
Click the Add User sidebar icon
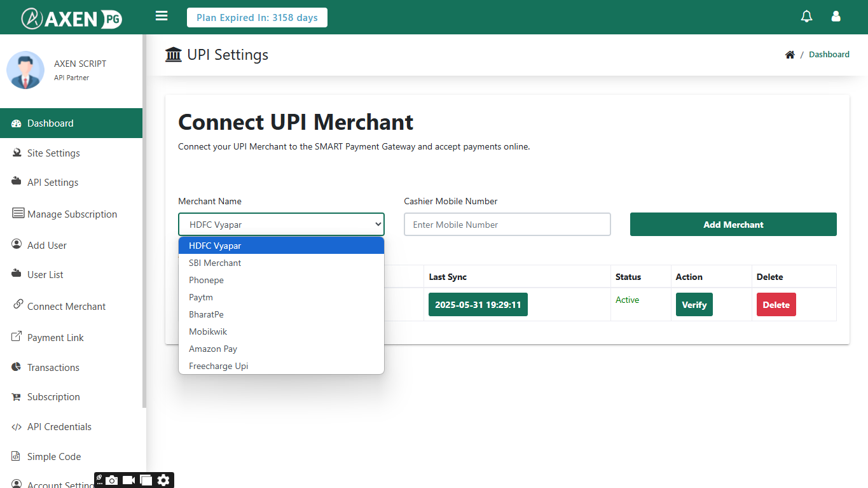pos(17,244)
